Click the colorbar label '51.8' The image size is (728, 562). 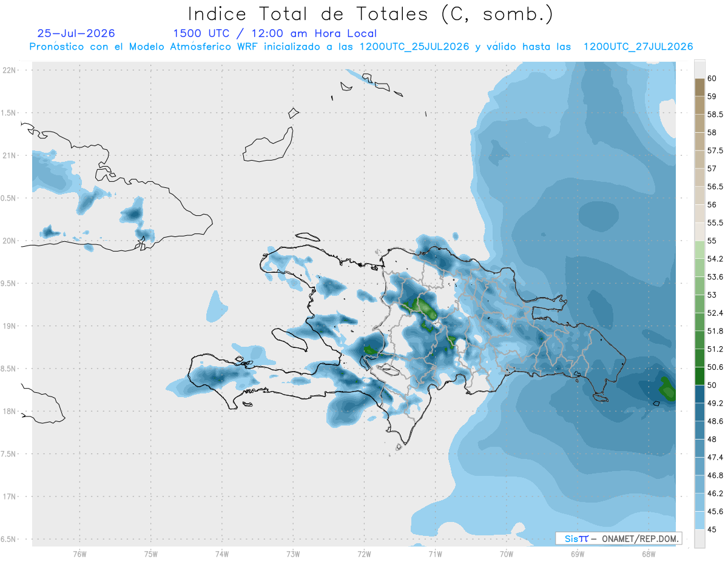coord(715,331)
